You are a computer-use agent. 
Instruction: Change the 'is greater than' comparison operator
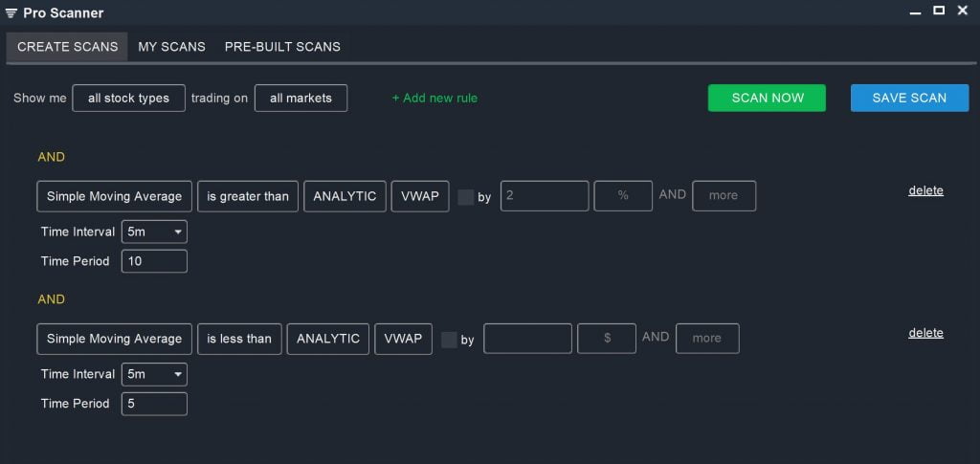pos(248,196)
